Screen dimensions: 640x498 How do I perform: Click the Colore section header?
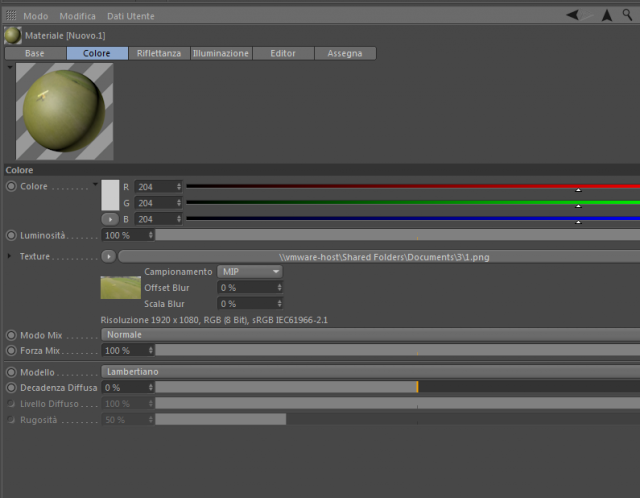pyautogui.click(x=322, y=170)
